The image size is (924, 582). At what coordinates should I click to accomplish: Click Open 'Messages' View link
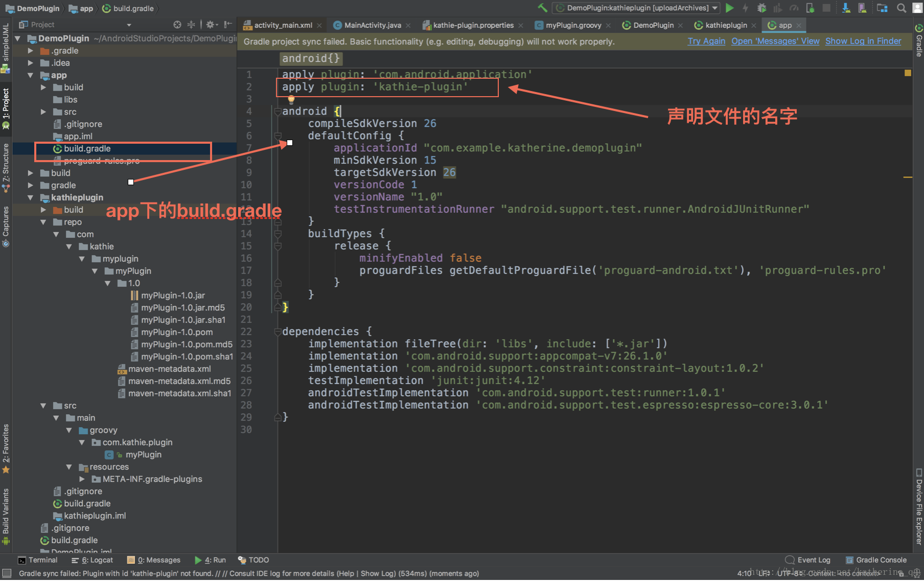tap(775, 41)
